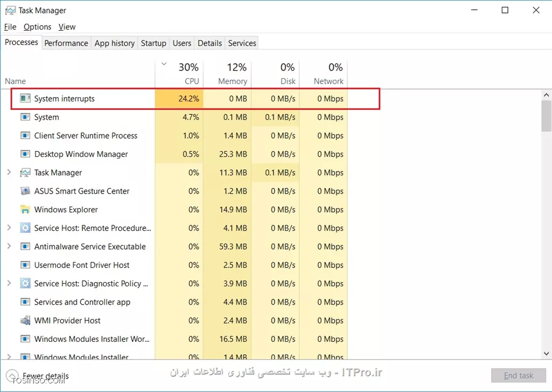Click the Usermode Font Driver Host icon
Viewport: 552px width, 392px height.
(x=25, y=265)
